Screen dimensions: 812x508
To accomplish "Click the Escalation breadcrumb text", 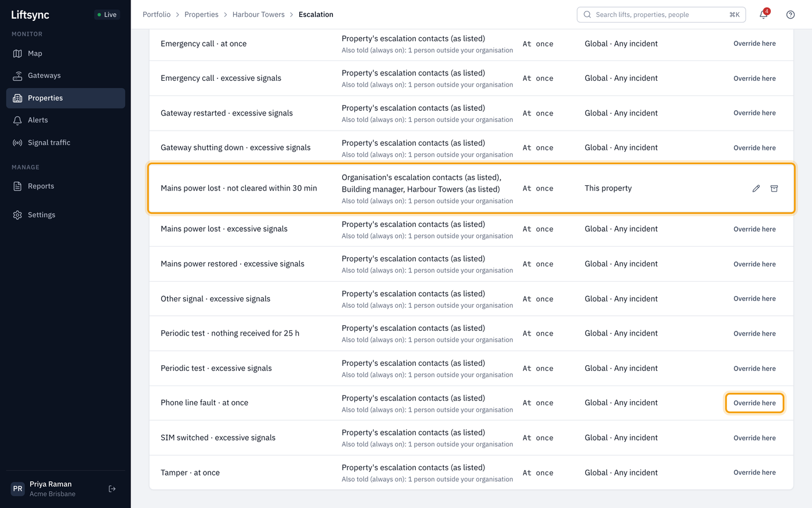I will [316, 15].
